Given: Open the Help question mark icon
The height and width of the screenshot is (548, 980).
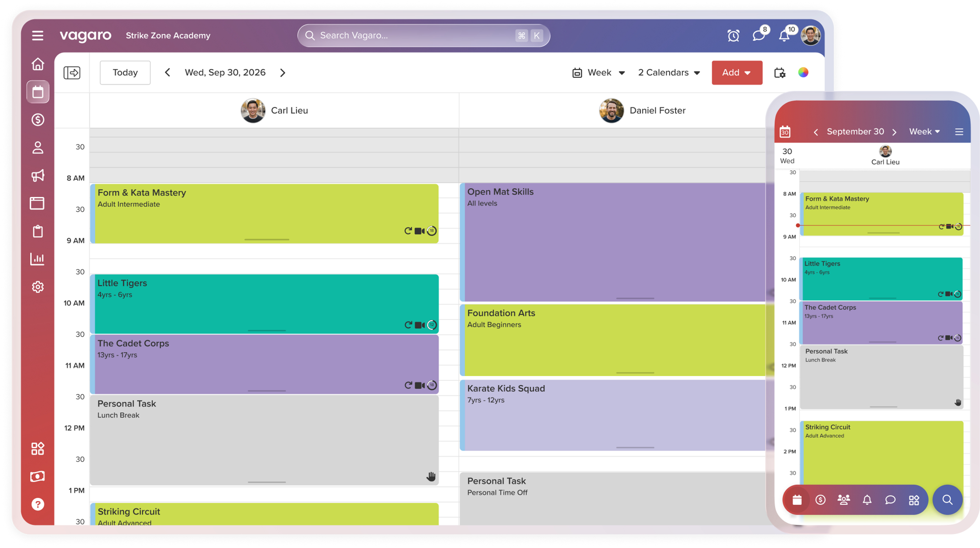Looking at the screenshot, I should (38, 504).
